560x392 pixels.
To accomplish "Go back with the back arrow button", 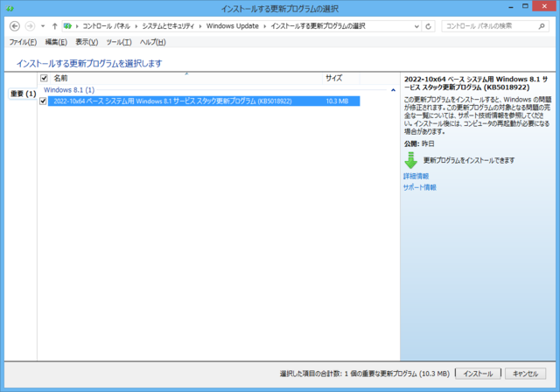I will click(15, 26).
